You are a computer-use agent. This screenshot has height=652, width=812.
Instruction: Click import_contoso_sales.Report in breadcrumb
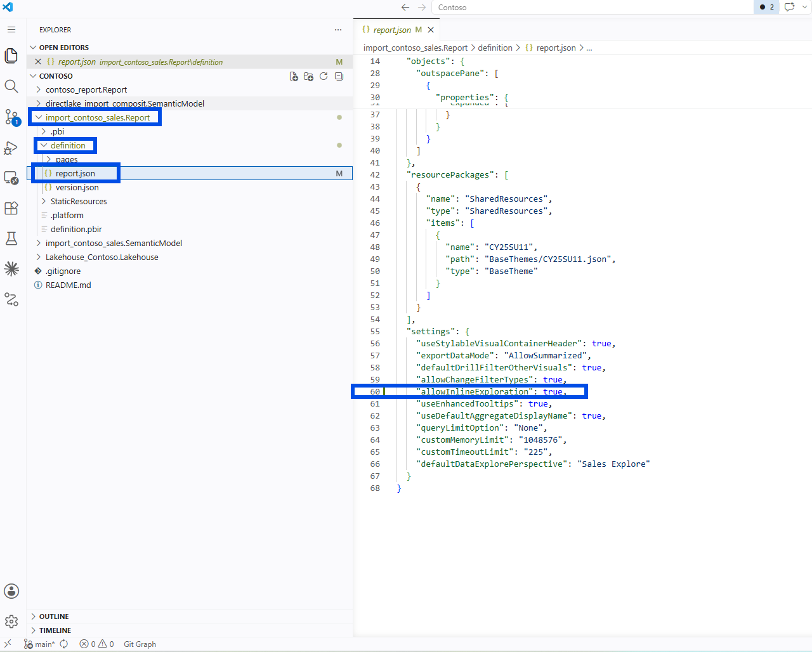pyautogui.click(x=416, y=48)
